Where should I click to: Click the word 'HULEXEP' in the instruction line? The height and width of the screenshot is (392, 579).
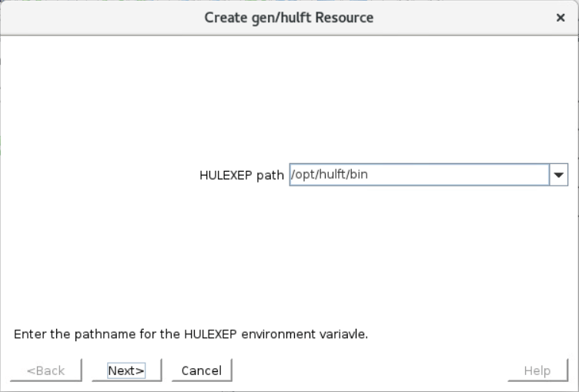(x=210, y=334)
